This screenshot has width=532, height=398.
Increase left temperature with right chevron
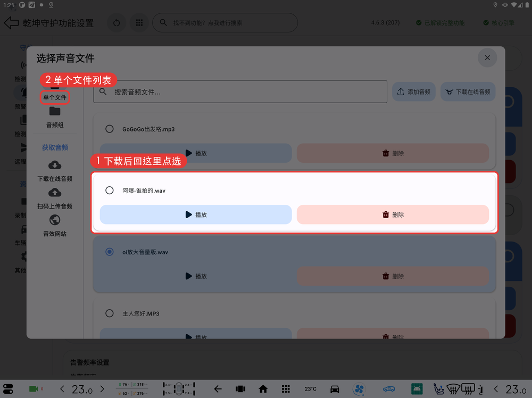102,389
